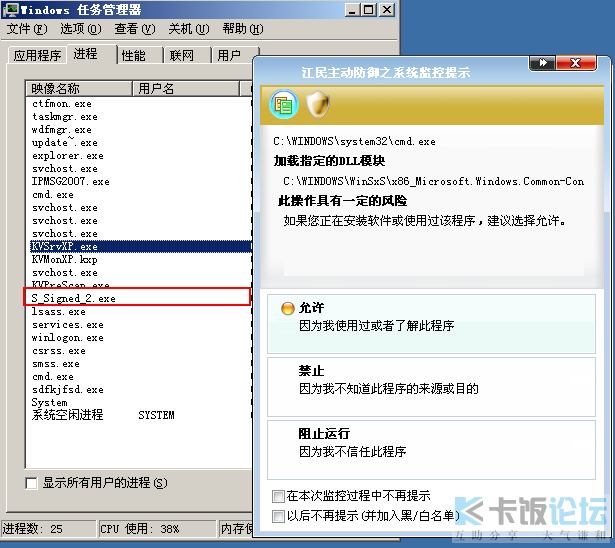Check 在本次监控过程中不再提示 checkbox
615x548 pixels.
coord(278,496)
